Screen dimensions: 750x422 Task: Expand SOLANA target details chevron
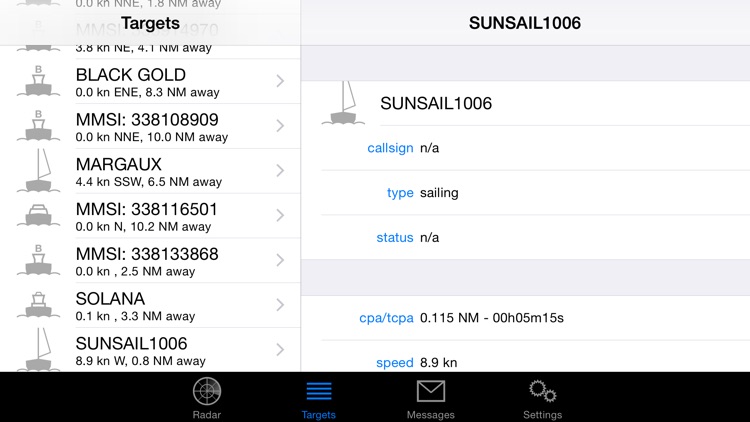coord(280,305)
